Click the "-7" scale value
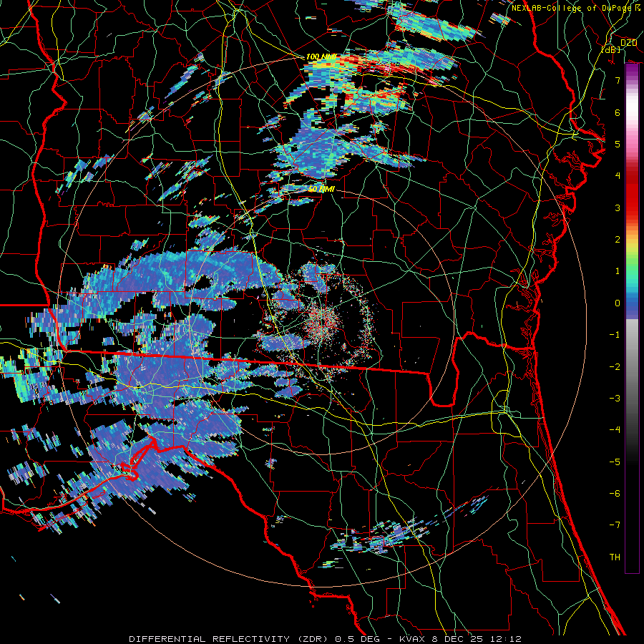The image size is (644, 644). [x=615, y=525]
